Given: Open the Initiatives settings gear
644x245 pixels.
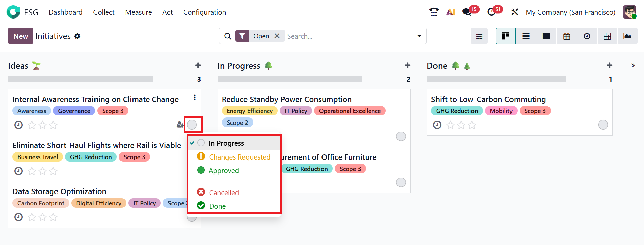Looking at the screenshot, I should (x=77, y=36).
